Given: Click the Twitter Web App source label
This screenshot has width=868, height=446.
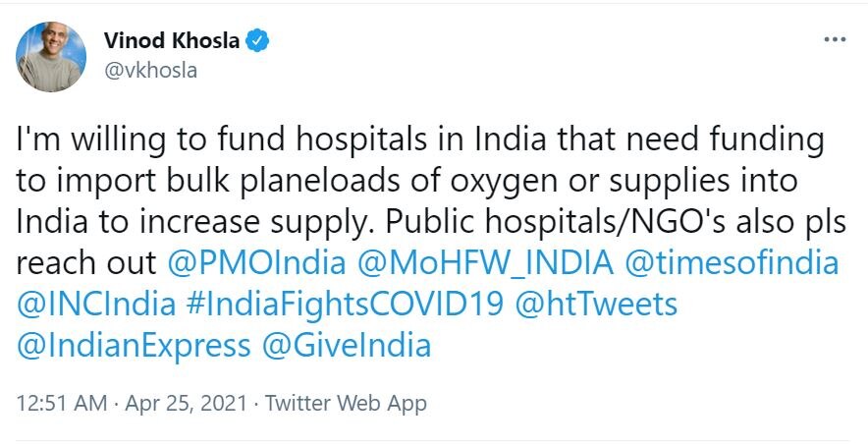Looking at the screenshot, I should tap(347, 403).
